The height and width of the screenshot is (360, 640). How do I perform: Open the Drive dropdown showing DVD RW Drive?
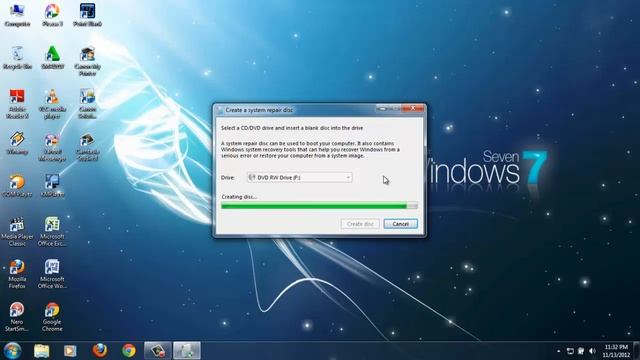click(299, 178)
